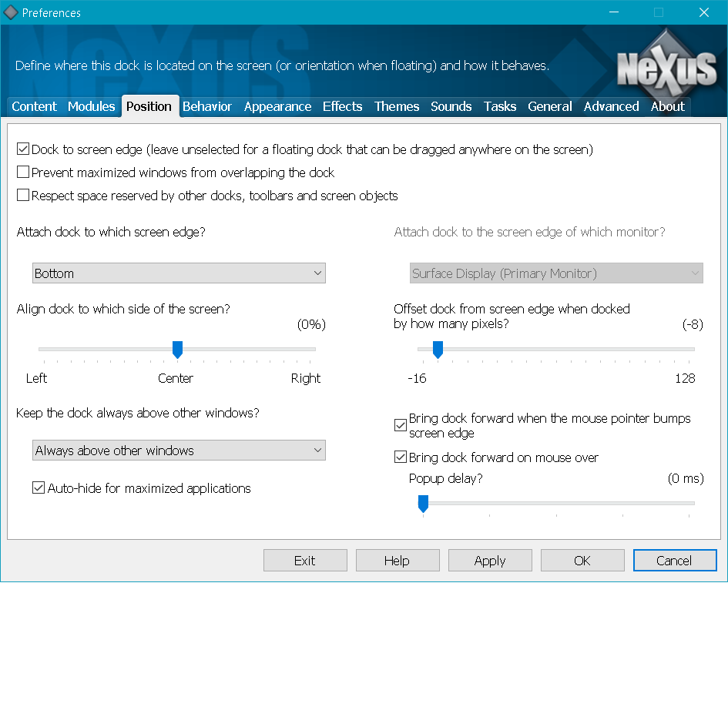Open the screen edge dropdown showing Bottom
This screenshot has width=728, height=727.
[179, 273]
